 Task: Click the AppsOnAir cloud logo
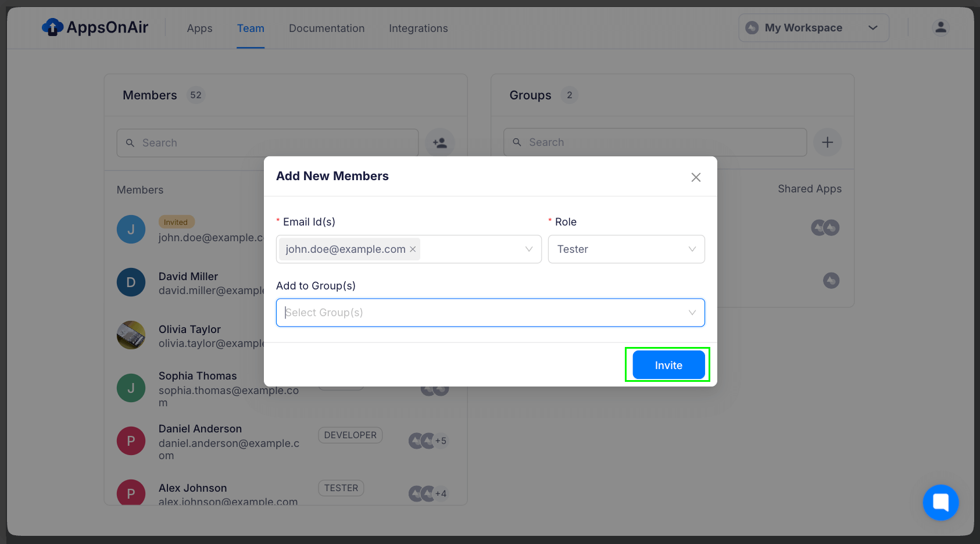point(52,27)
